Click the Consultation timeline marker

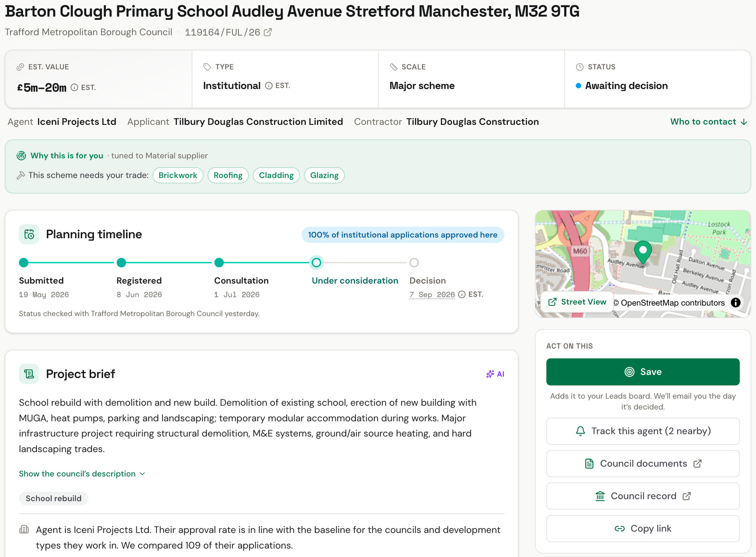[x=219, y=262]
